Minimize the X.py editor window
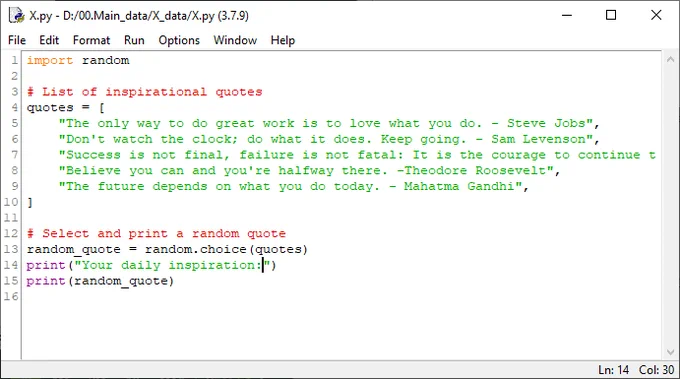Screen dimensions: 680x379 [x=567, y=15]
